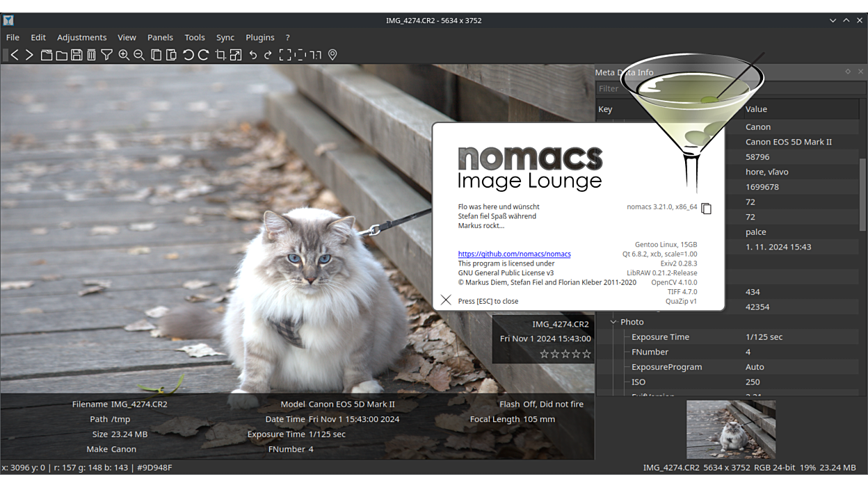The width and height of the screenshot is (868, 488).
Task: Toggle fullscreen frame icon in toolbar
Action: coord(285,55)
